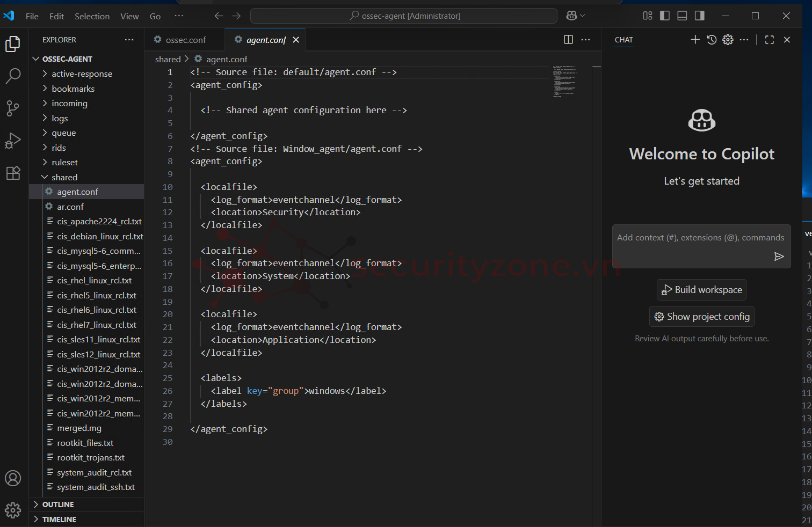This screenshot has height=527, width=812.
Task: Click the Build workspace button
Action: (x=701, y=290)
